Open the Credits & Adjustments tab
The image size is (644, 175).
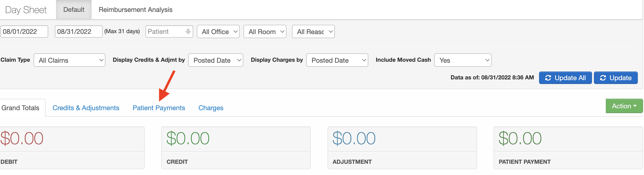pyautogui.click(x=86, y=108)
